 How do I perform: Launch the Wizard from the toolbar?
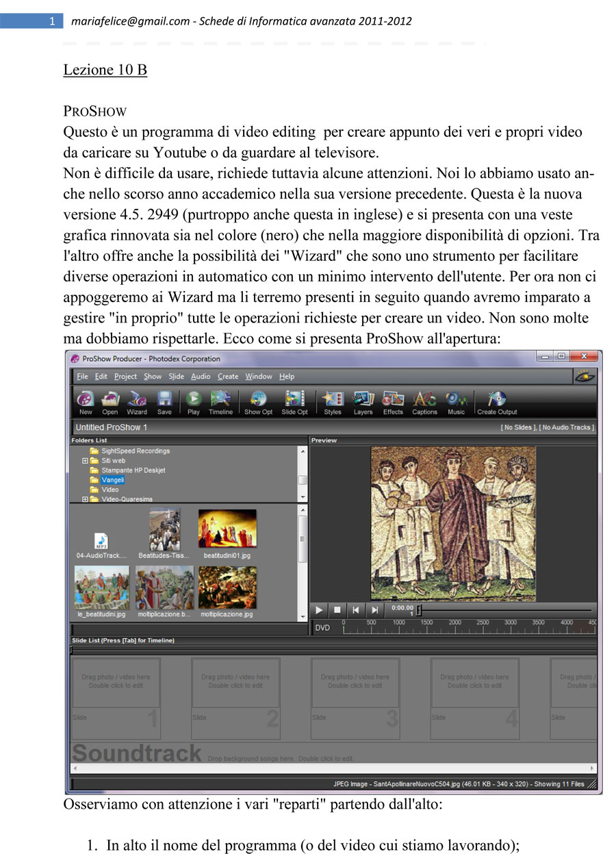pyautogui.click(x=137, y=402)
